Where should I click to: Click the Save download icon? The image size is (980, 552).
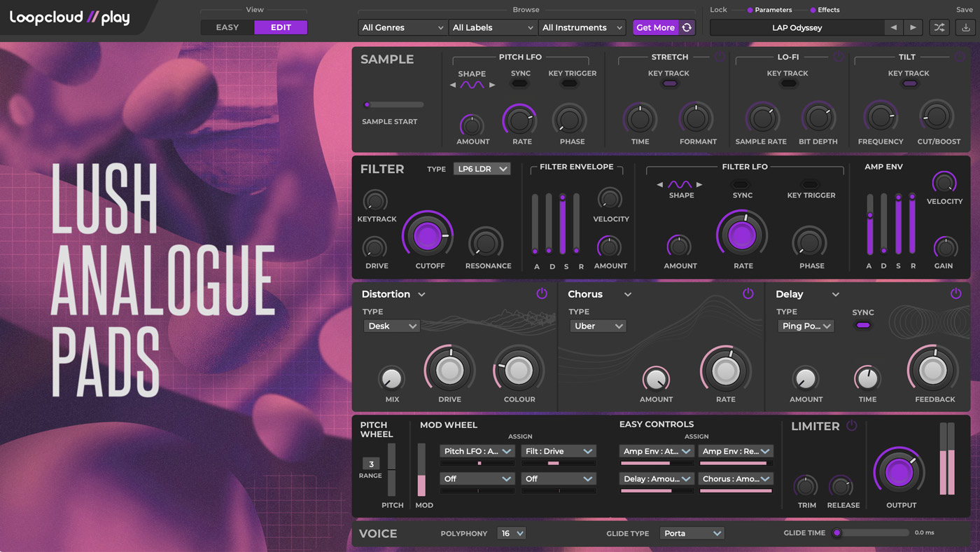tap(966, 27)
